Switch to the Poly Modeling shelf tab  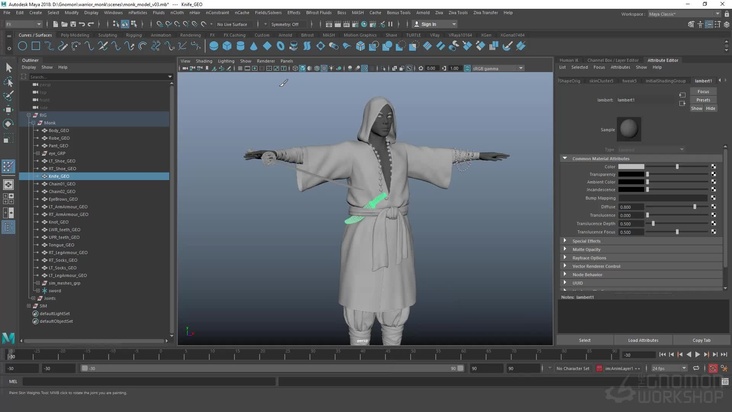click(x=75, y=35)
